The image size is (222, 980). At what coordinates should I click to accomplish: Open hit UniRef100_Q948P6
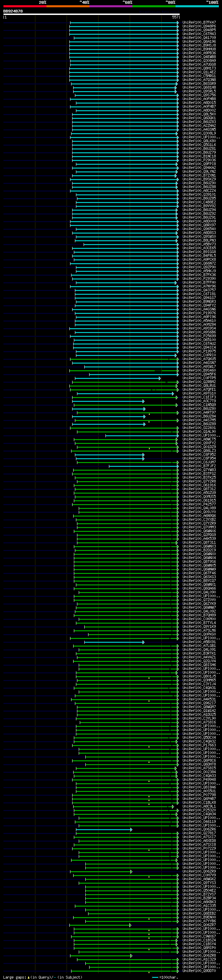pos(199,26)
